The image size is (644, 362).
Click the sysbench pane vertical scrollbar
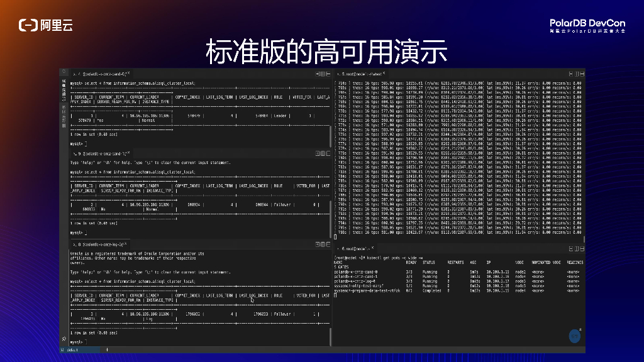pyautogui.click(x=584, y=239)
